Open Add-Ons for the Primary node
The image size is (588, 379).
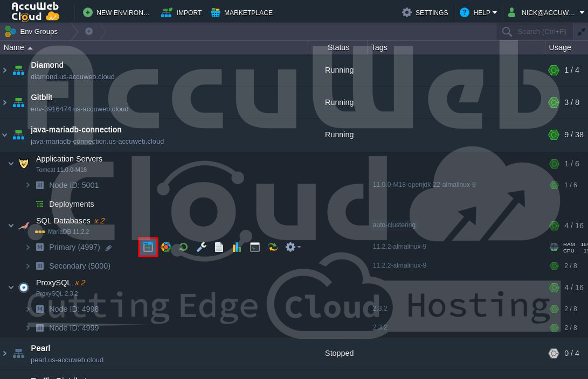[166, 247]
